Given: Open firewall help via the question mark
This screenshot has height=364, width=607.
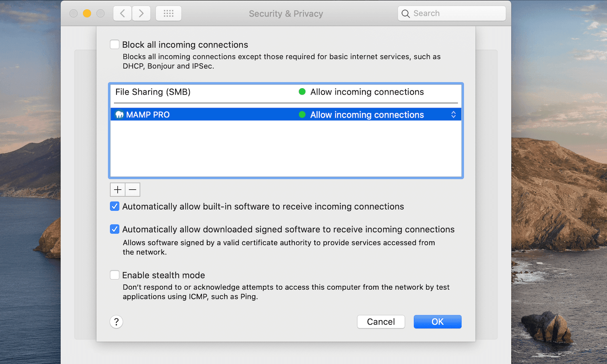Looking at the screenshot, I should click(x=116, y=322).
